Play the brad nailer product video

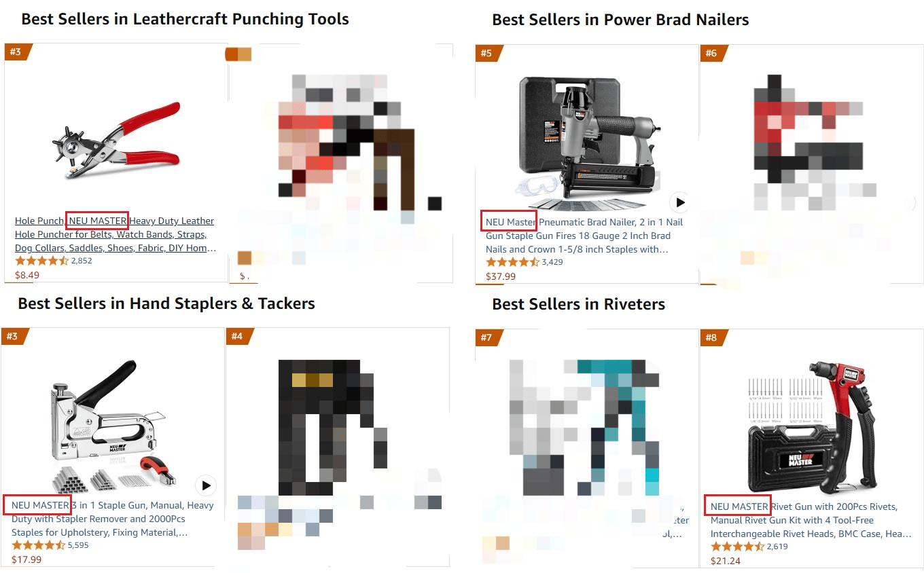tap(680, 202)
